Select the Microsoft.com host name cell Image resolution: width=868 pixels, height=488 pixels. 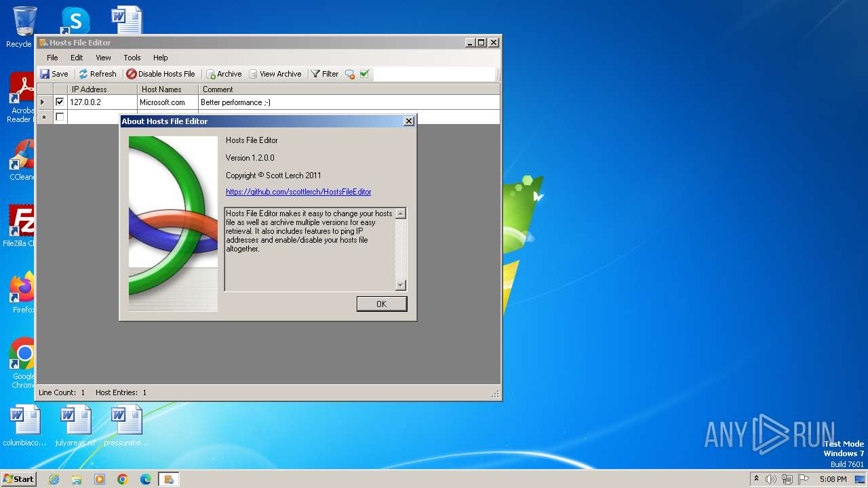pos(167,102)
